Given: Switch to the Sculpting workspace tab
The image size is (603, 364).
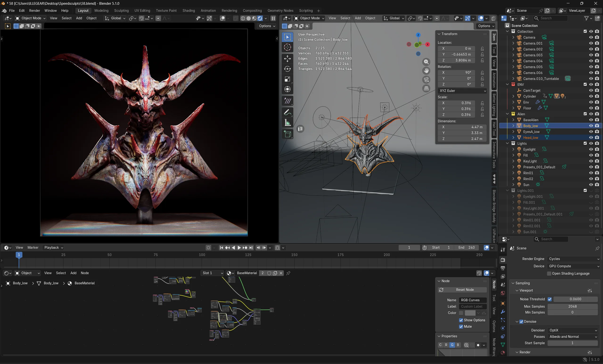Looking at the screenshot, I should 121,11.
